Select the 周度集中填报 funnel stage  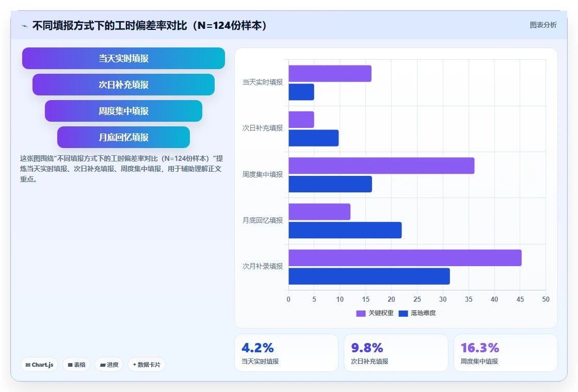(123, 111)
